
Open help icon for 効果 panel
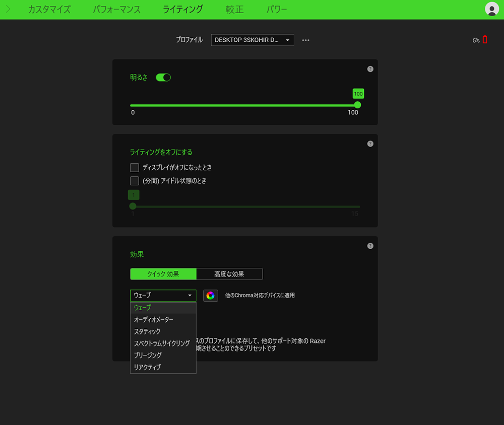pyautogui.click(x=370, y=246)
